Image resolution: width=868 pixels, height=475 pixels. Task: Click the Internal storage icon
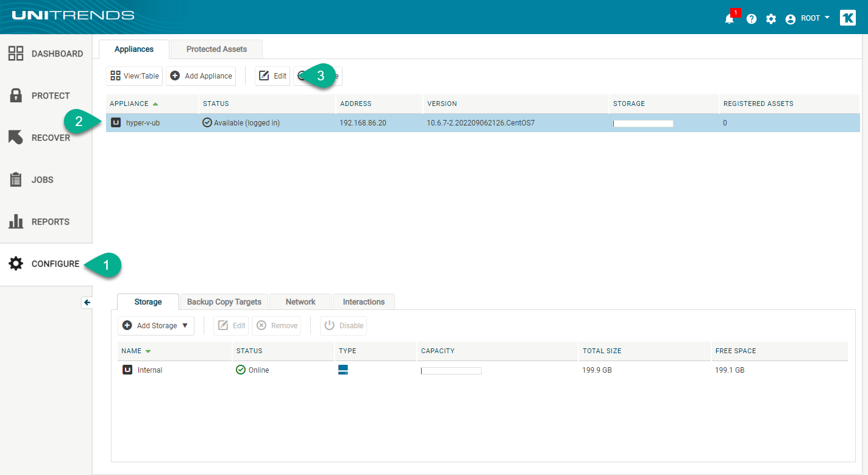coord(127,370)
